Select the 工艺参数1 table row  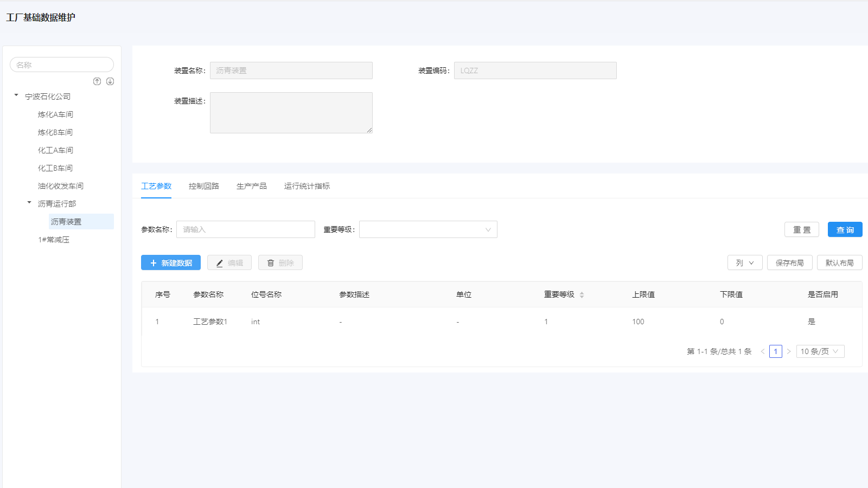[x=210, y=322]
